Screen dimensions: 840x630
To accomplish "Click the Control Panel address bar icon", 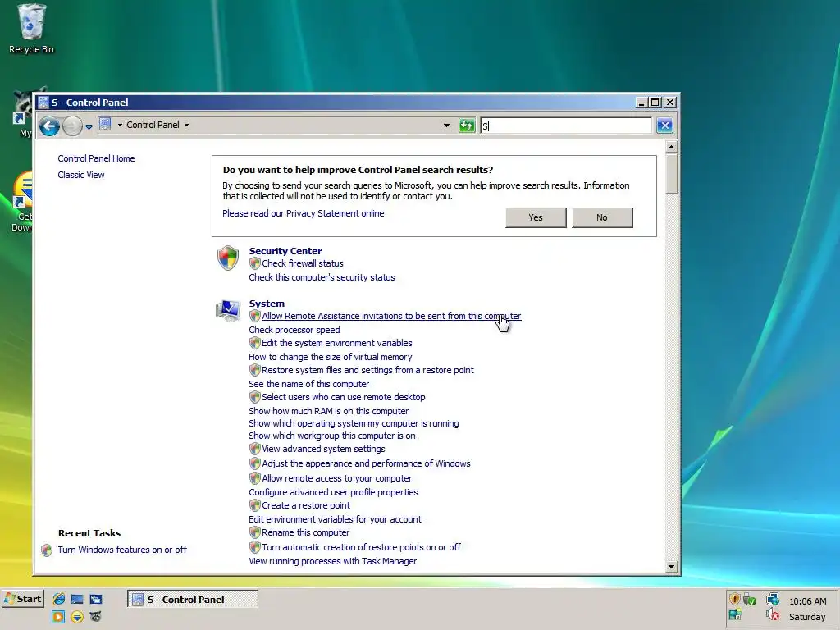I will point(105,125).
